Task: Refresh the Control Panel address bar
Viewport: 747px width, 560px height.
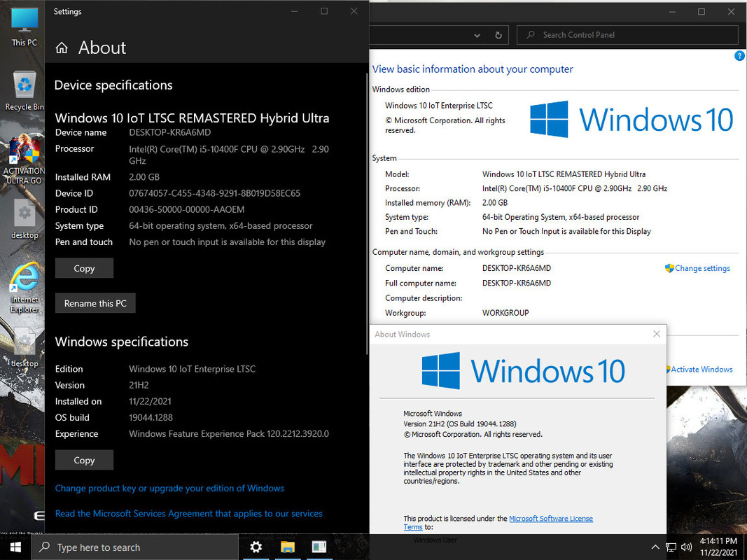Action: point(498,35)
